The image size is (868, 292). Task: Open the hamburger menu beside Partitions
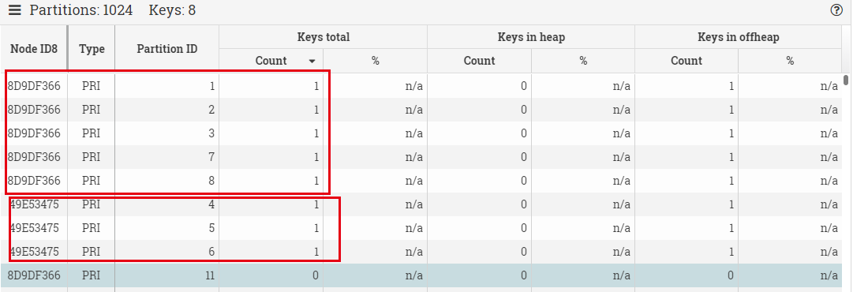click(x=15, y=10)
